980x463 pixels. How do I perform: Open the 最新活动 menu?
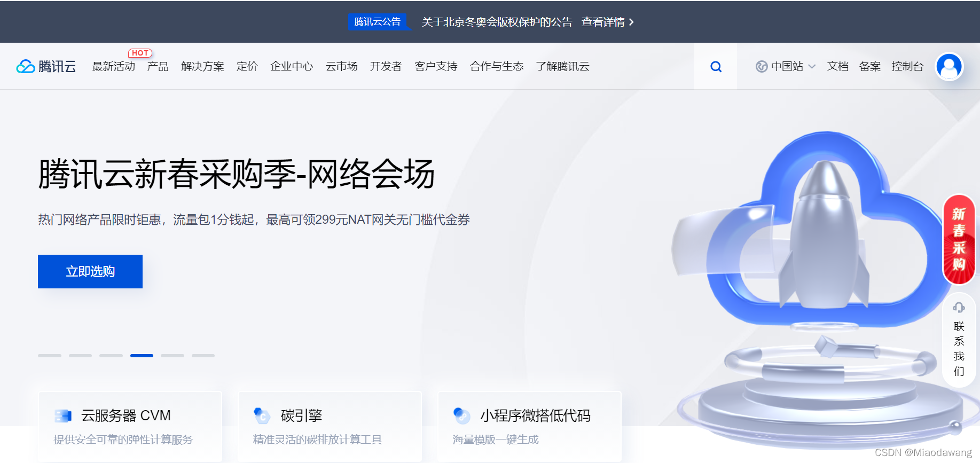coord(113,66)
